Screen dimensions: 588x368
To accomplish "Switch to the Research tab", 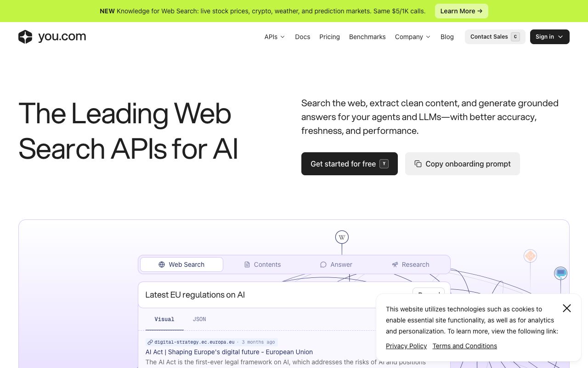I will pyautogui.click(x=411, y=264).
